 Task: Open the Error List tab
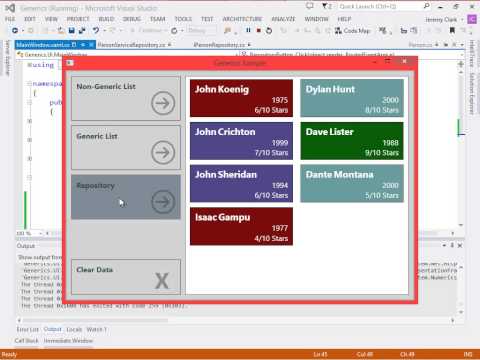(x=28, y=329)
